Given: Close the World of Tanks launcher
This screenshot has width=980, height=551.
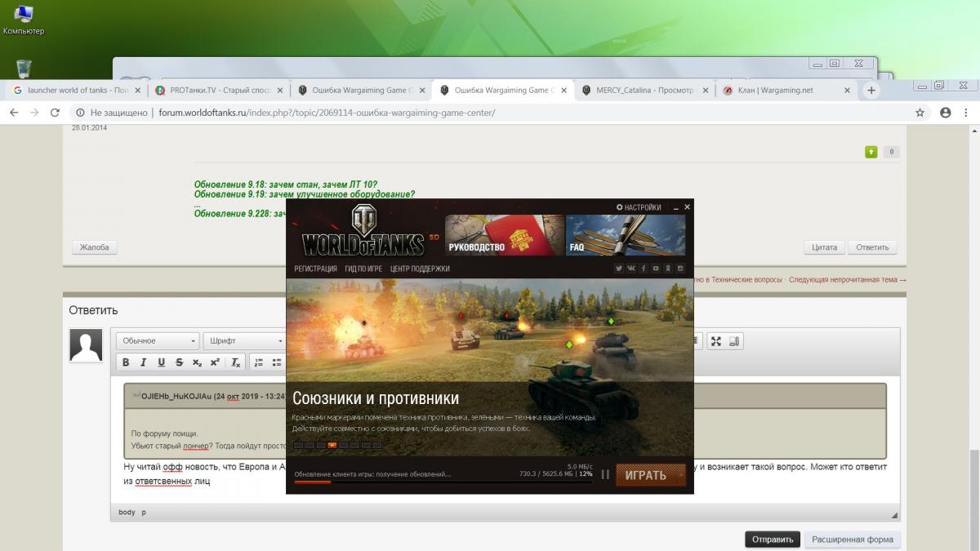Looking at the screenshot, I should point(688,207).
